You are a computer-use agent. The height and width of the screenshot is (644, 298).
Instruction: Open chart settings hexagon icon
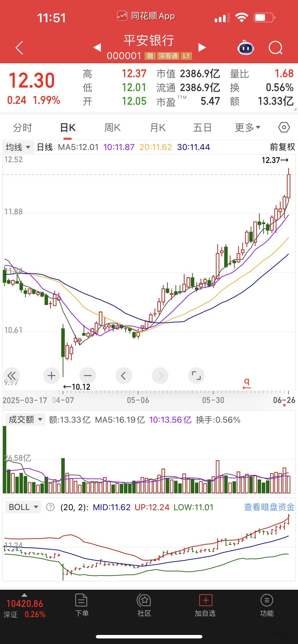pyautogui.click(x=284, y=128)
